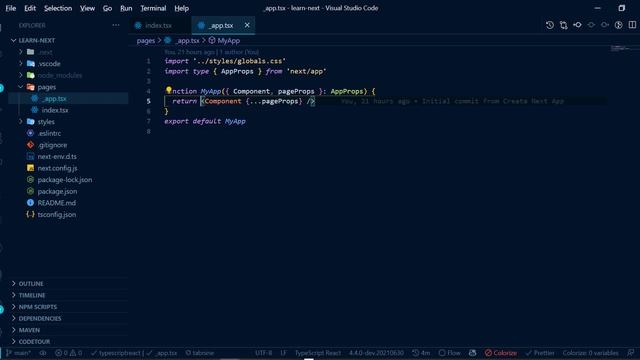640x360 pixels.
Task: Click the tabnine status bar item
Action: point(199,353)
